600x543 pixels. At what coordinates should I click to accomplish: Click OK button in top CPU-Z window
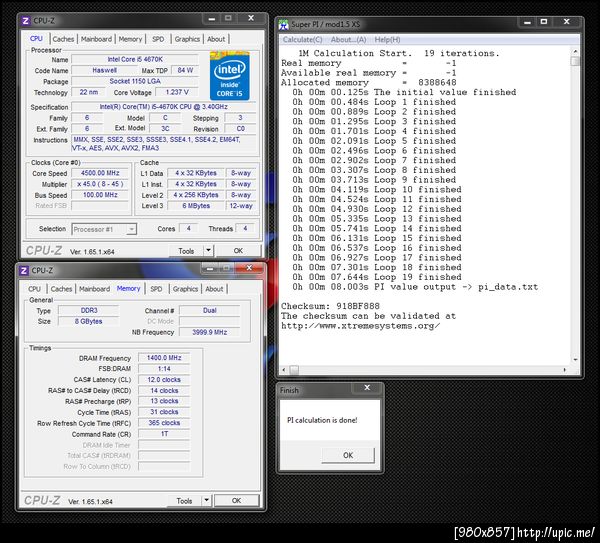(238, 251)
